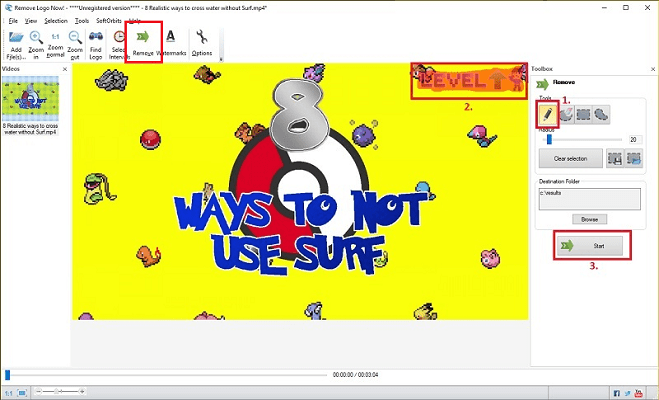
Task: Open the Watermarks text tool
Action: tap(171, 38)
